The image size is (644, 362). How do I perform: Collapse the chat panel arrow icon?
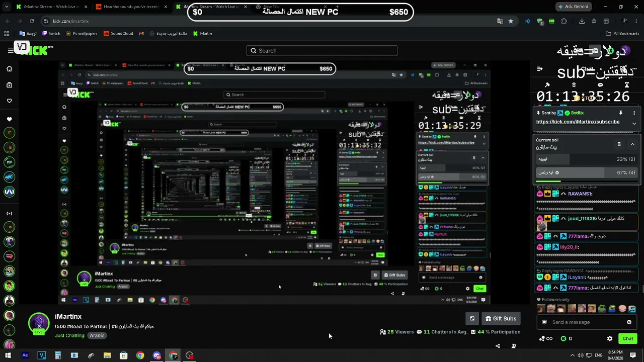(x=540, y=69)
